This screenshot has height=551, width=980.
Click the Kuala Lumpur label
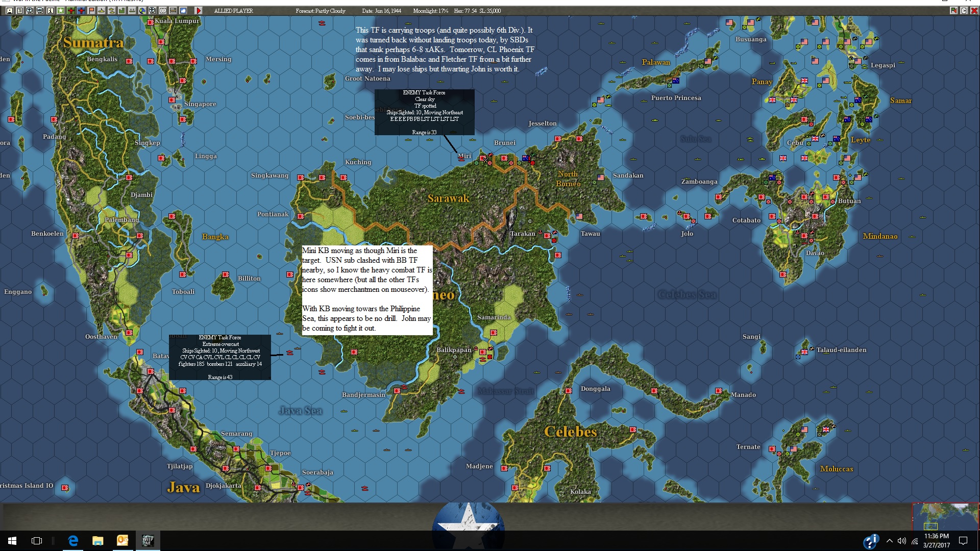[x=177, y=21]
